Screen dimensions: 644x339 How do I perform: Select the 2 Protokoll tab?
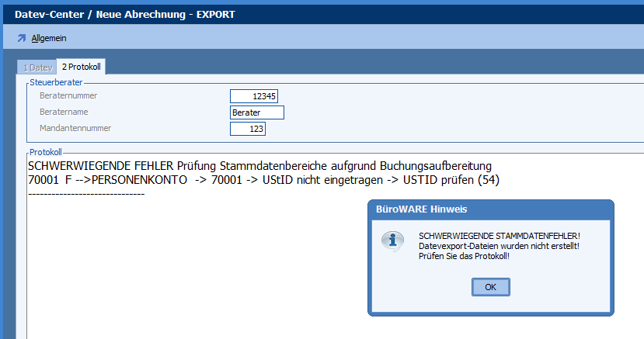[x=81, y=67]
